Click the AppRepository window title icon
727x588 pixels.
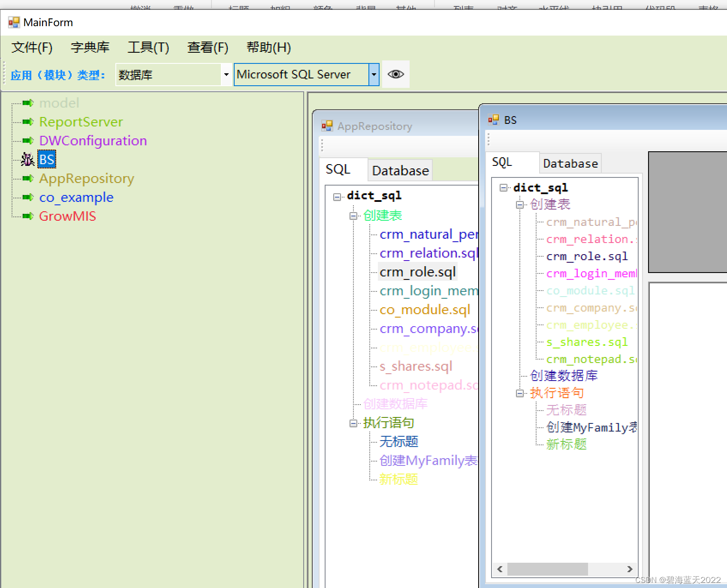click(x=327, y=126)
